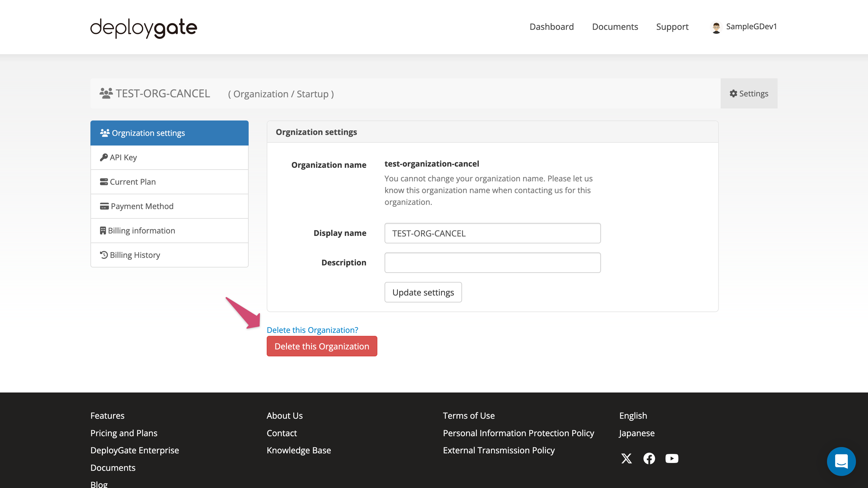Click the Delete this Organization button
Image resolution: width=868 pixels, height=488 pixels.
pos(322,346)
